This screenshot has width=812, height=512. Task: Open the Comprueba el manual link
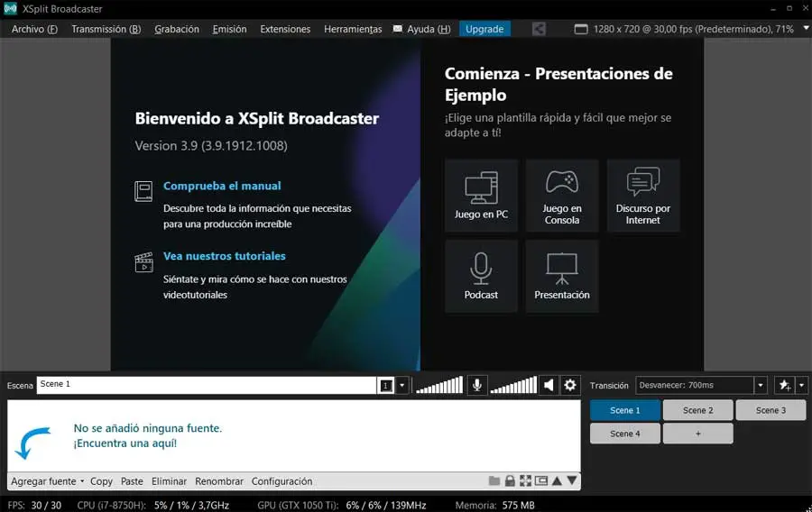222,186
